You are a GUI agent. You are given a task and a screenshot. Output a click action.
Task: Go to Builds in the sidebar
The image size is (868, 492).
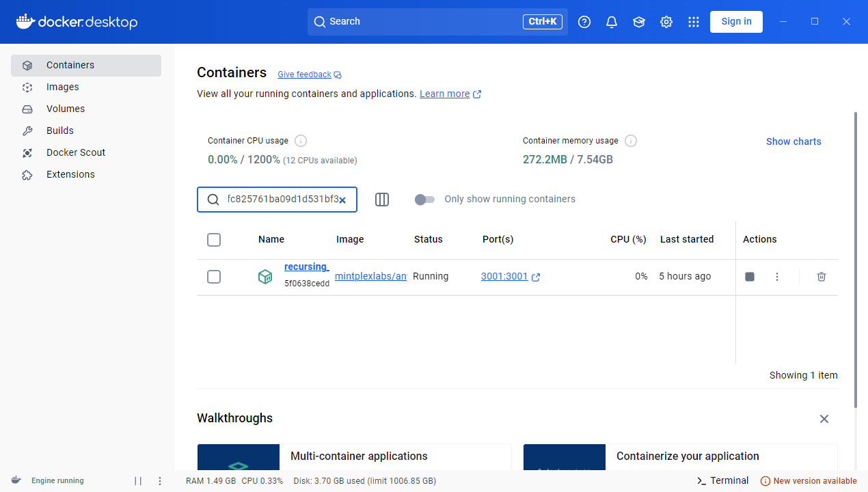(x=86, y=131)
